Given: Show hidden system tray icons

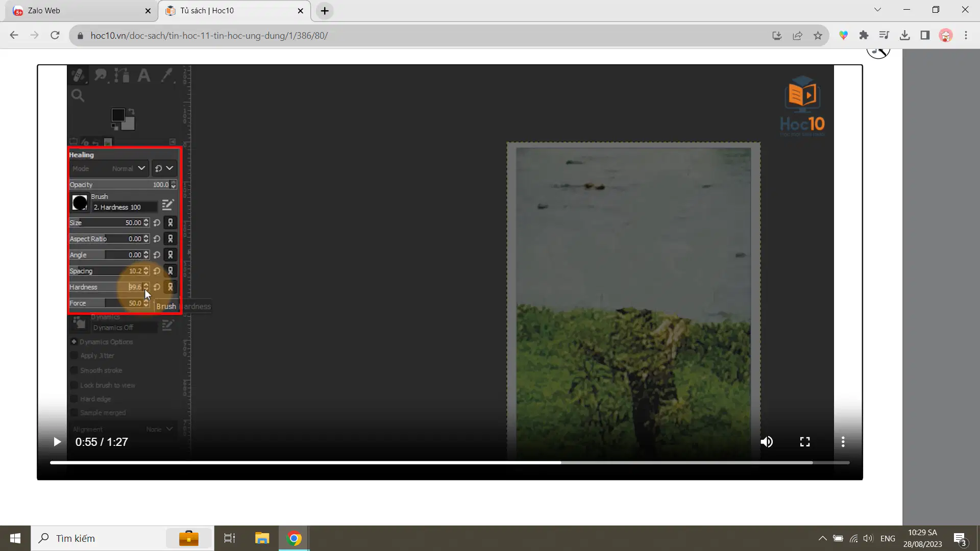Looking at the screenshot, I should click(x=822, y=538).
